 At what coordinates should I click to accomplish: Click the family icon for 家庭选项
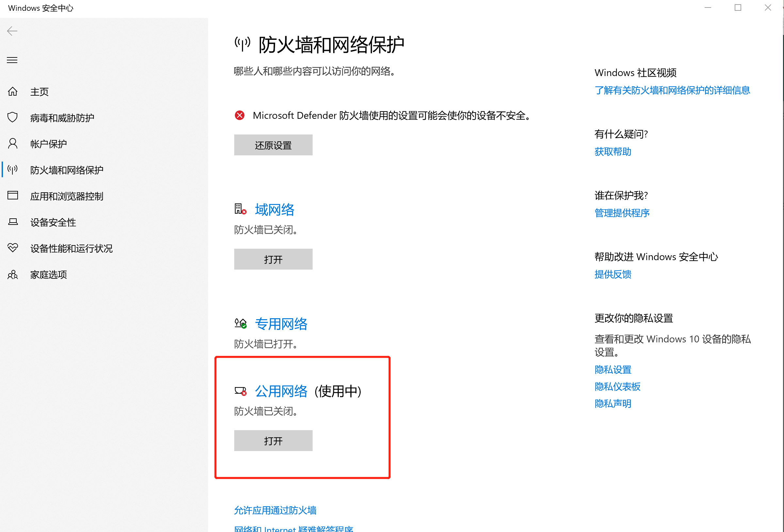pos(12,274)
